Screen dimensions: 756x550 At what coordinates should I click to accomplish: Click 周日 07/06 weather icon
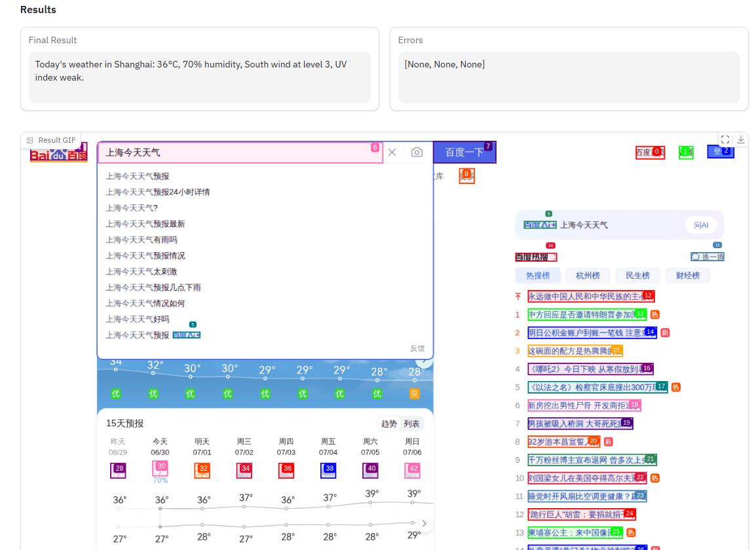tap(412, 471)
